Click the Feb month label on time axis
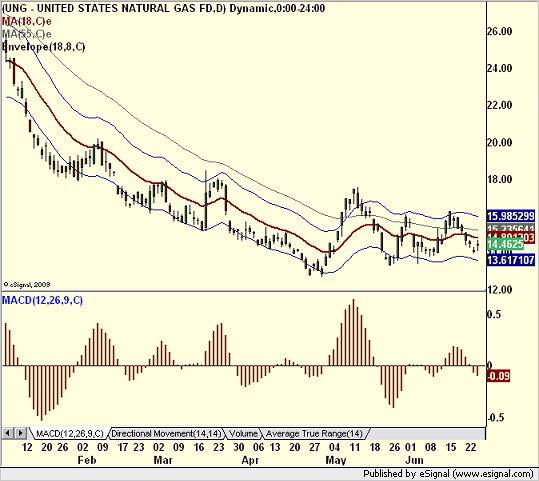 point(87,460)
